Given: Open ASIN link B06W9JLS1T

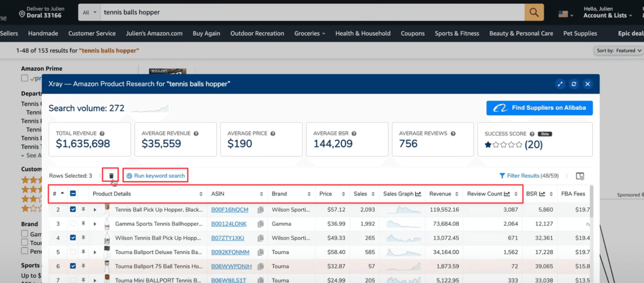Looking at the screenshot, I should [x=229, y=280].
